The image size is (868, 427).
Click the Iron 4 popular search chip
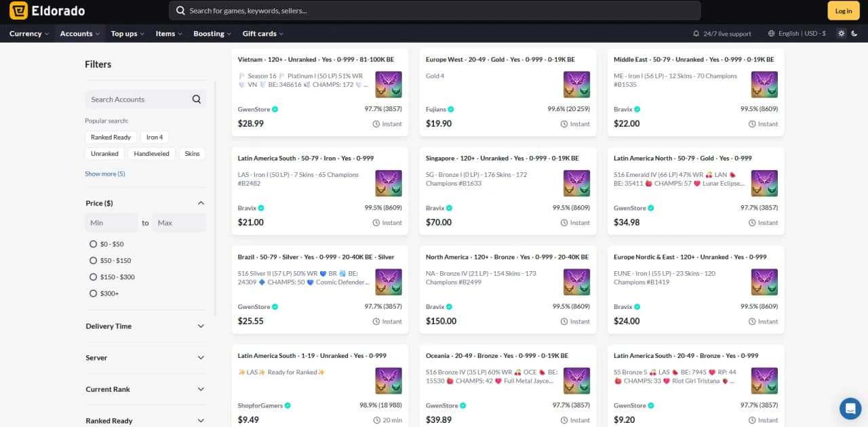pyautogui.click(x=155, y=137)
